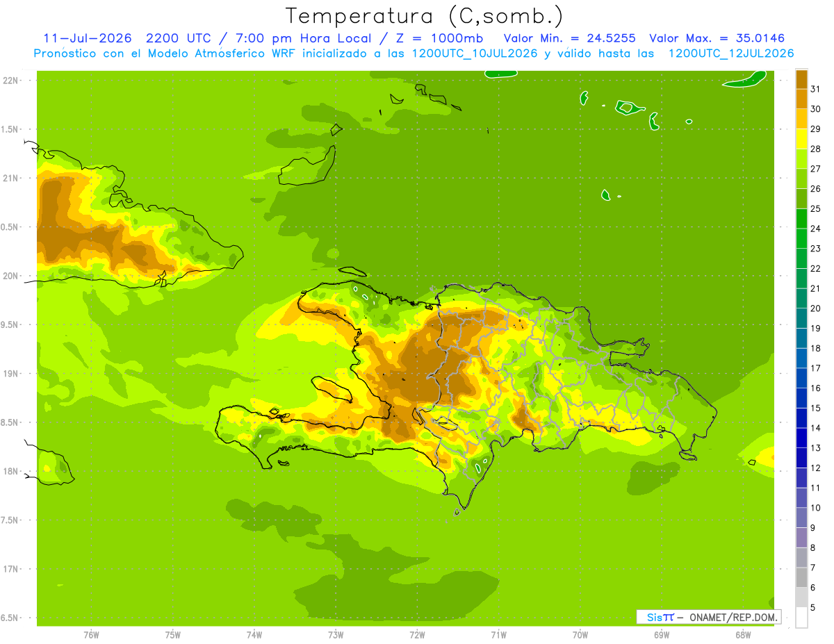Click the legend value "25"
The height and width of the screenshot is (644, 834).
816,208
